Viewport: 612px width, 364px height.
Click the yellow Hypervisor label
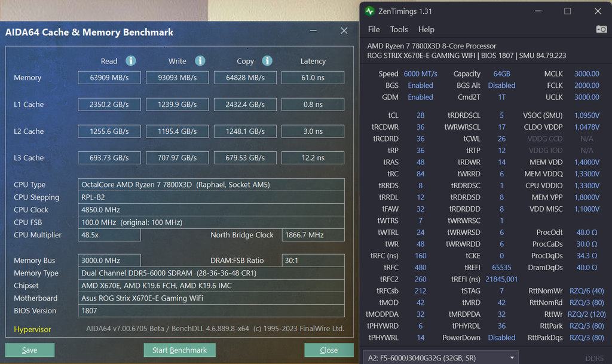tap(32, 329)
